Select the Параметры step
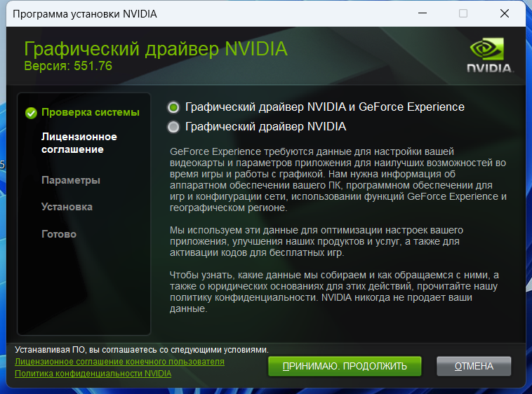 (x=71, y=180)
